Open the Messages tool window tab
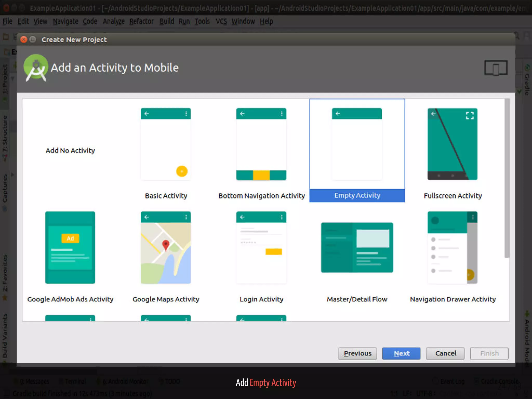 point(31,381)
